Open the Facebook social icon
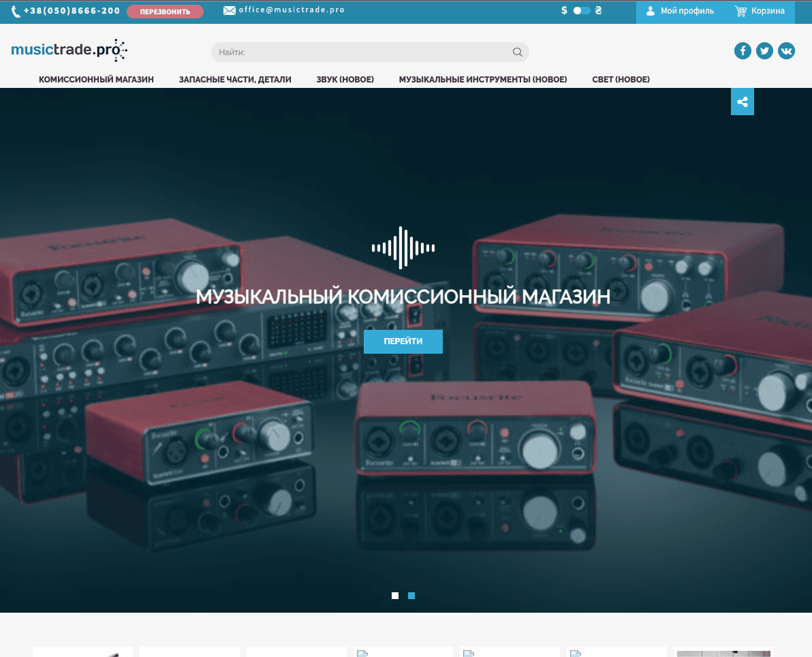 (743, 51)
